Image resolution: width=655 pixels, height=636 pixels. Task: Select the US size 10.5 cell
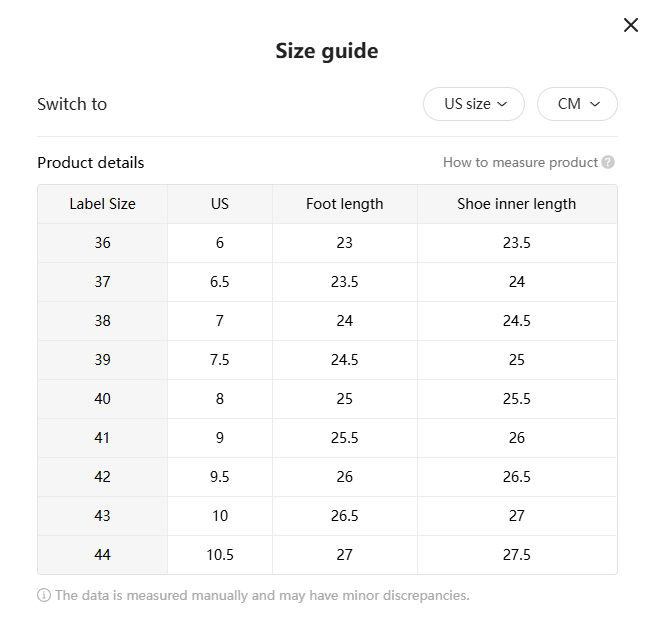(220, 555)
